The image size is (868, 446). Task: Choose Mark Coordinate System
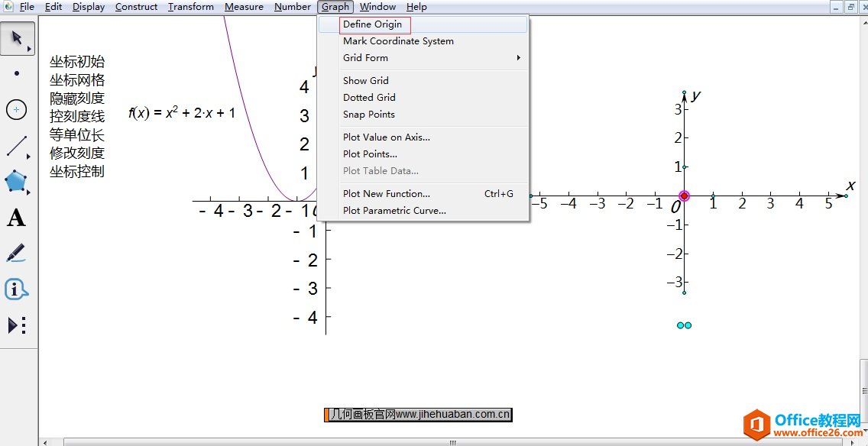pos(423,41)
